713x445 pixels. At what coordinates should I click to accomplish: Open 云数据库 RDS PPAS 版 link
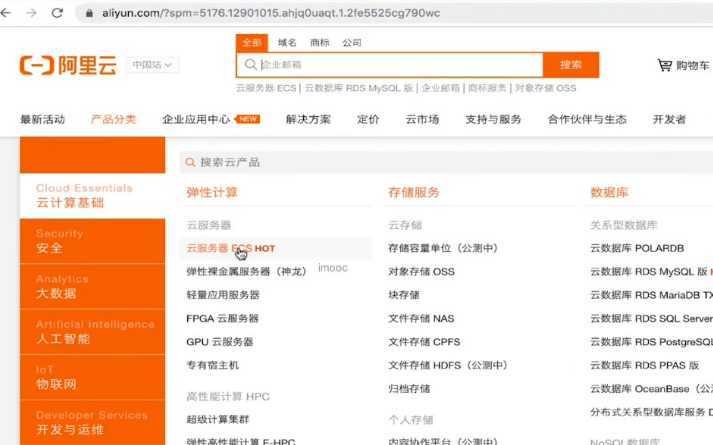[645, 365]
